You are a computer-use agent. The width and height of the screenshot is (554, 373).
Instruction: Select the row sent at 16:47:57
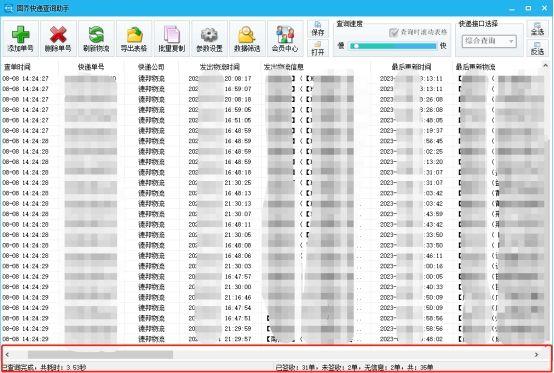pyautogui.click(x=272, y=277)
